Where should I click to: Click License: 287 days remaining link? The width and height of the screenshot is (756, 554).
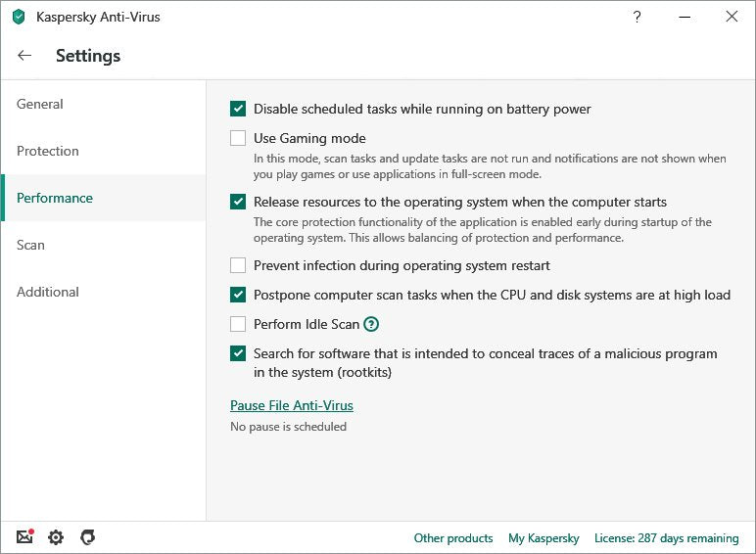pyautogui.click(x=666, y=538)
